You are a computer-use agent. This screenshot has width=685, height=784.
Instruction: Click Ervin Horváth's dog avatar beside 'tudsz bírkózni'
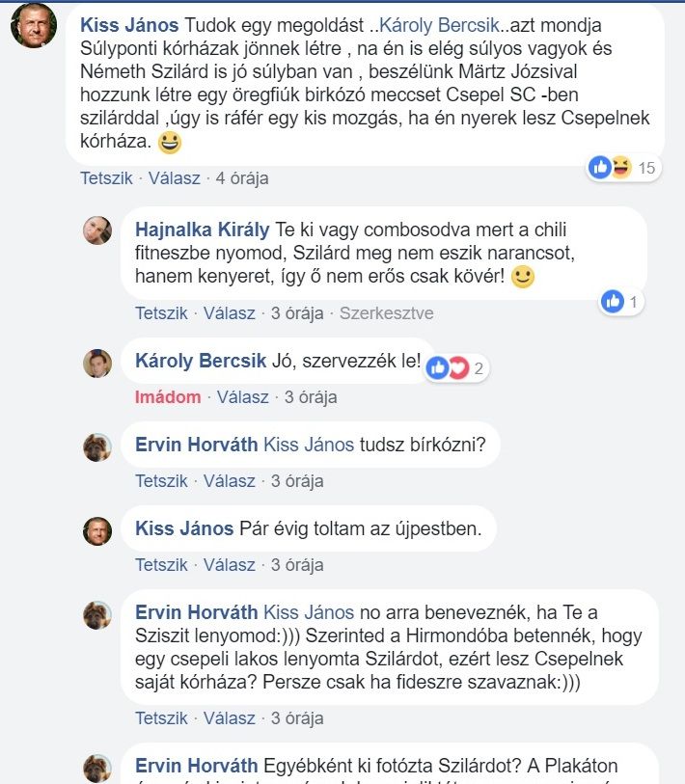pos(96,446)
